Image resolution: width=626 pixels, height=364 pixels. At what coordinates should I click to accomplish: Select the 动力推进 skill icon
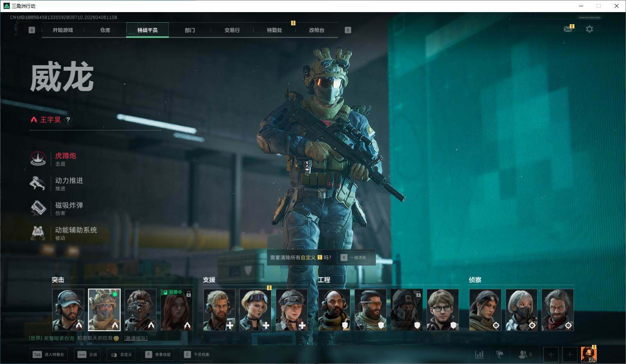pos(38,183)
